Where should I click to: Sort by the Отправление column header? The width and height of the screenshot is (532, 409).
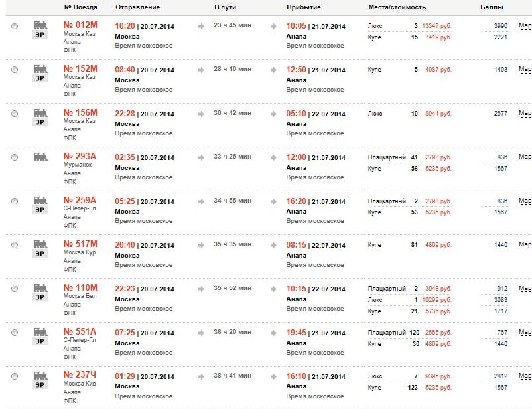pos(137,7)
